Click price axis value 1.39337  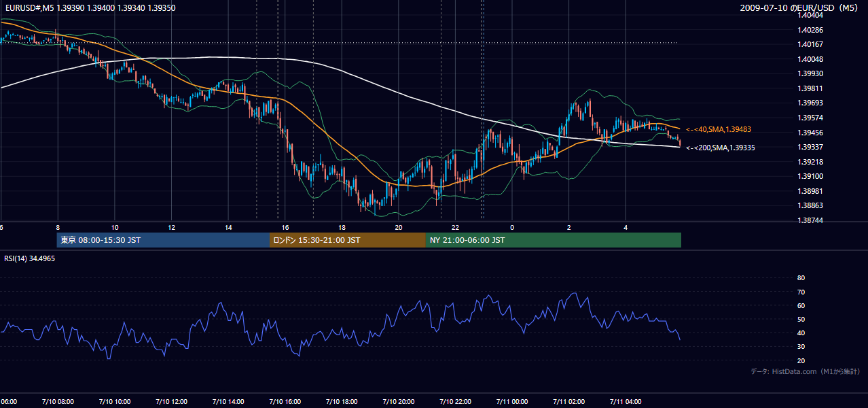810,147
